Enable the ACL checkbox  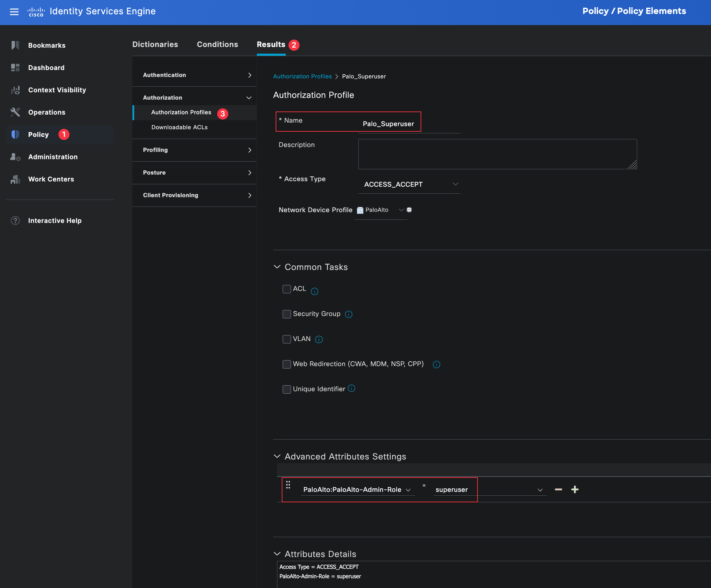pos(286,289)
